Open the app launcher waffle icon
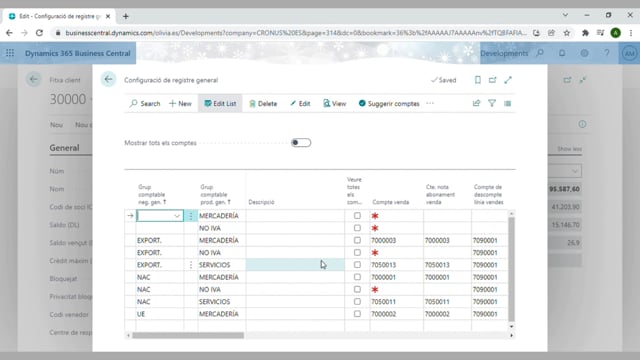 coord(10,53)
